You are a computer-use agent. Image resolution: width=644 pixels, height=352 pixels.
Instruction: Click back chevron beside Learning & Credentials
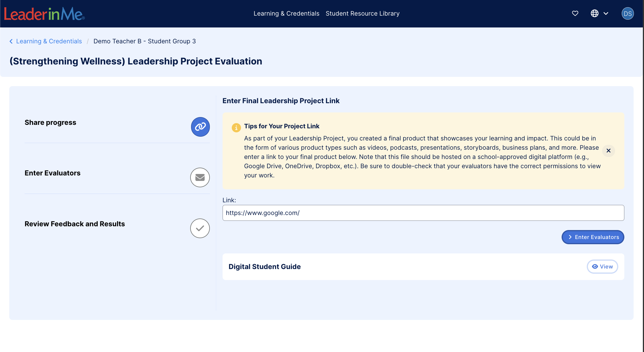coord(11,41)
